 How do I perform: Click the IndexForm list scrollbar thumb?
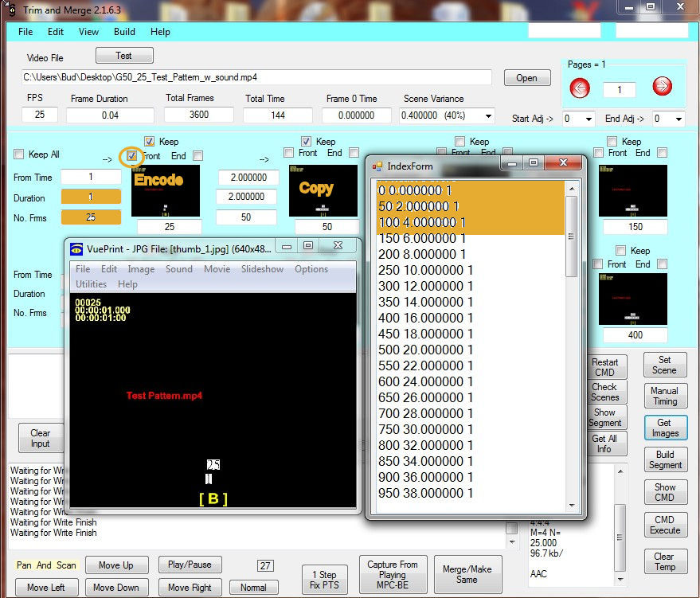click(x=571, y=236)
